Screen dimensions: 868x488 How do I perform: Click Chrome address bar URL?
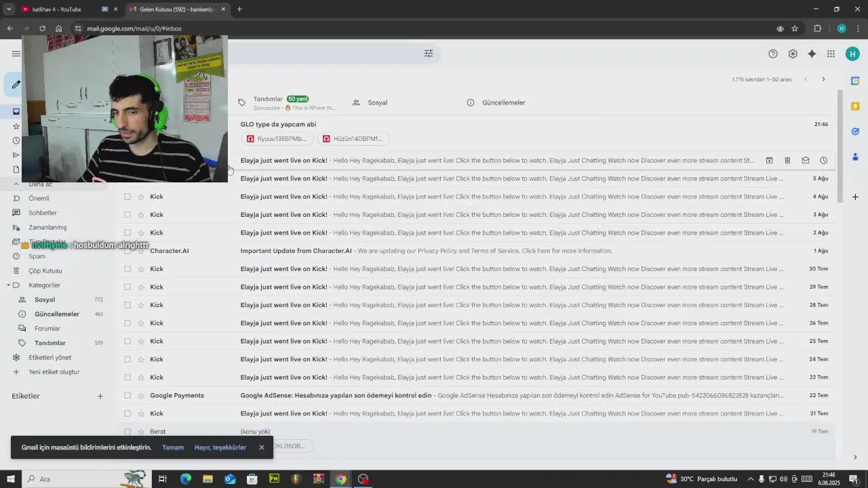pyautogui.click(x=134, y=28)
